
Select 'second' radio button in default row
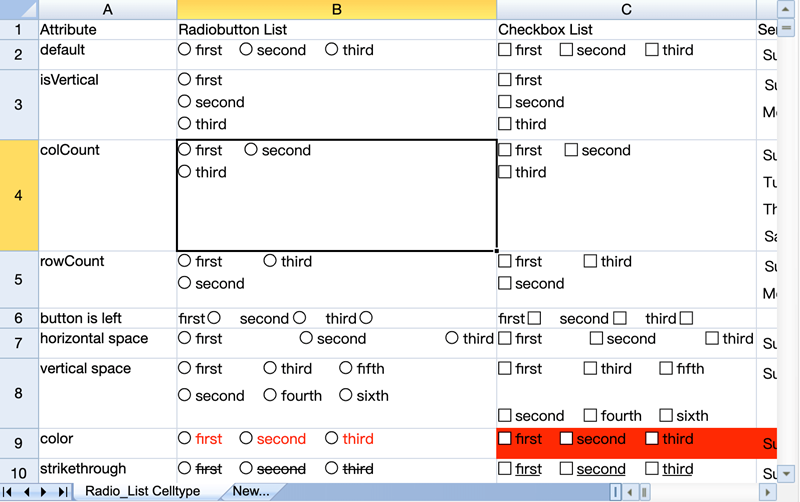point(246,50)
